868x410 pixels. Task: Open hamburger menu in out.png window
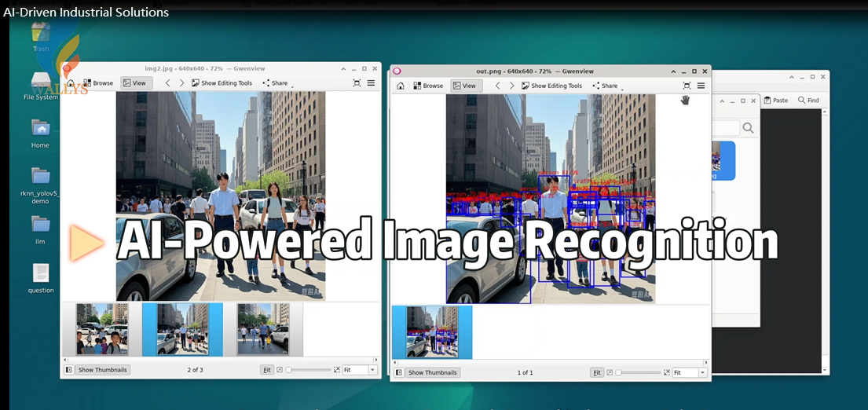[x=701, y=86]
